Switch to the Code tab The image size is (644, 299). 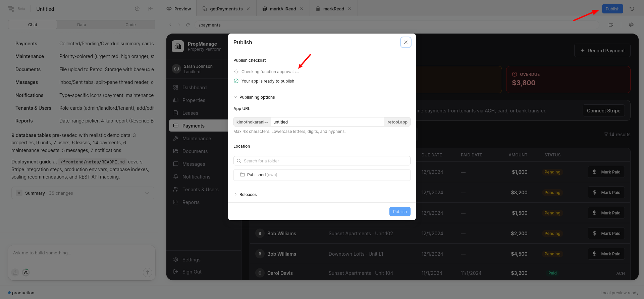coord(130,24)
